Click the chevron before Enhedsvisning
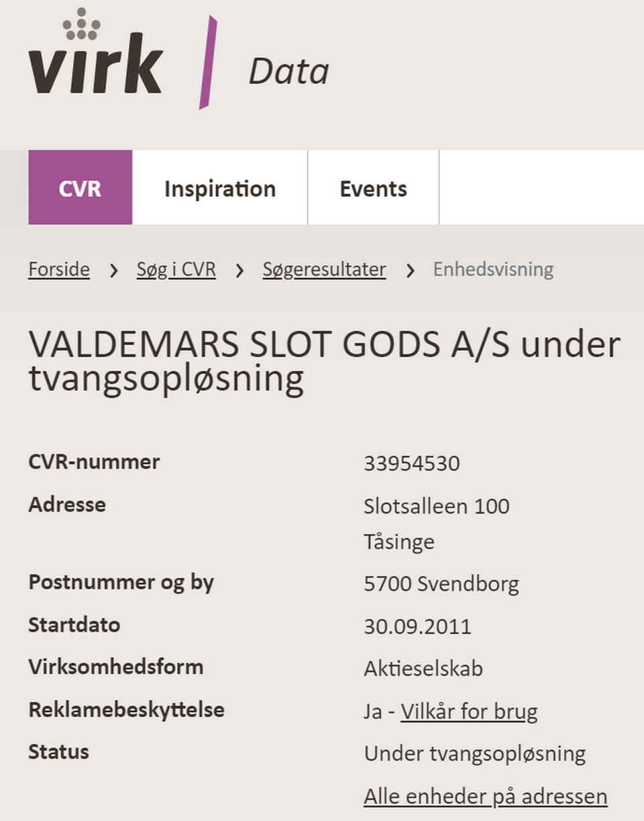This screenshot has height=821, width=644. tap(410, 271)
